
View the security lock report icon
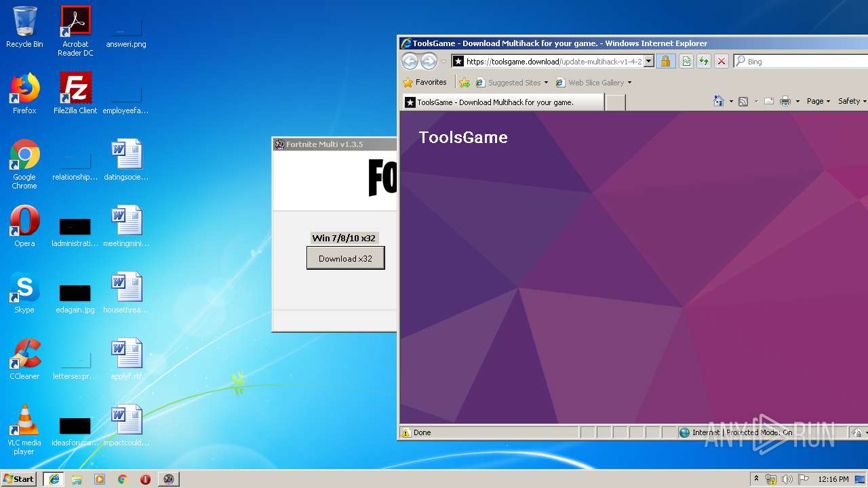(665, 62)
